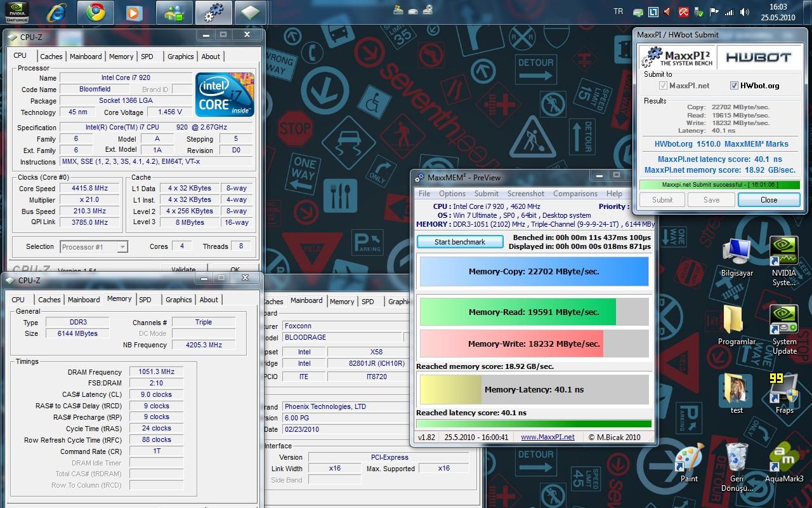The height and width of the screenshot is (508, 812).
Task: Open the NVIDIA System desktop shortcut
Action: click(x=784, y=261)
